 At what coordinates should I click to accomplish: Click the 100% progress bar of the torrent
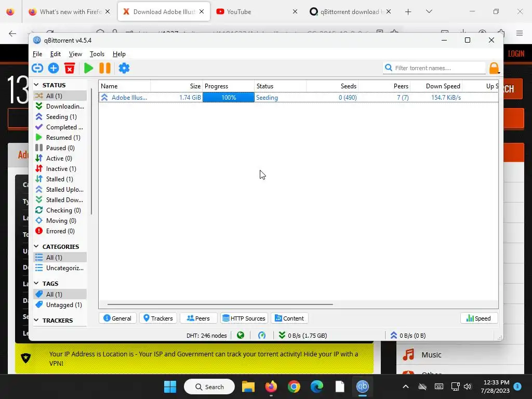click(x=229, y=98)
